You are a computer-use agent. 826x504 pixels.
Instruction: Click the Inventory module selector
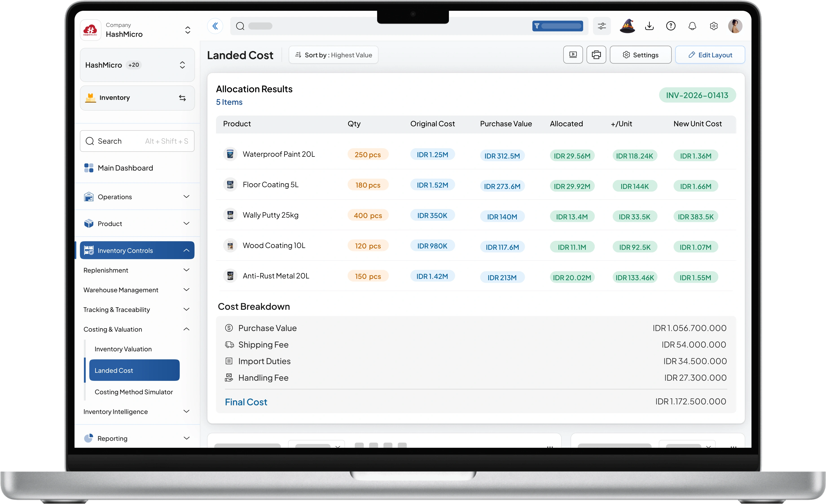pyautogui.click(x=137, y=98)
